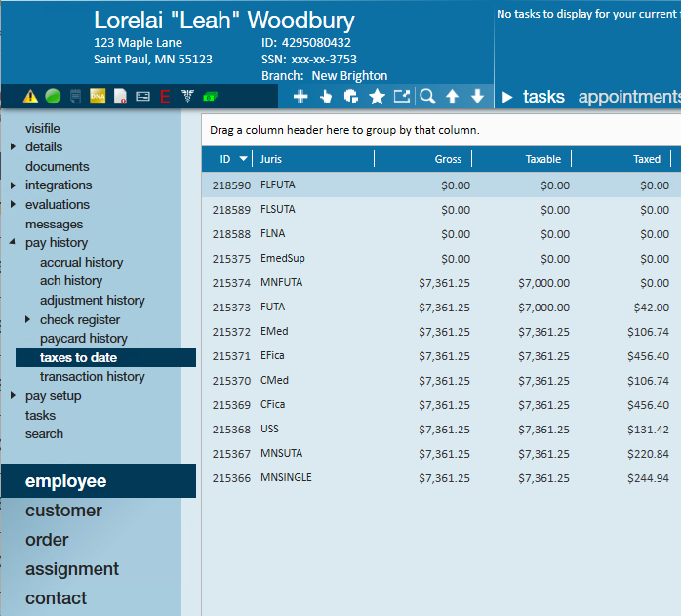Click the gold DNA icon
Viewport: 681px width, 616px height.
click(98, 96)
